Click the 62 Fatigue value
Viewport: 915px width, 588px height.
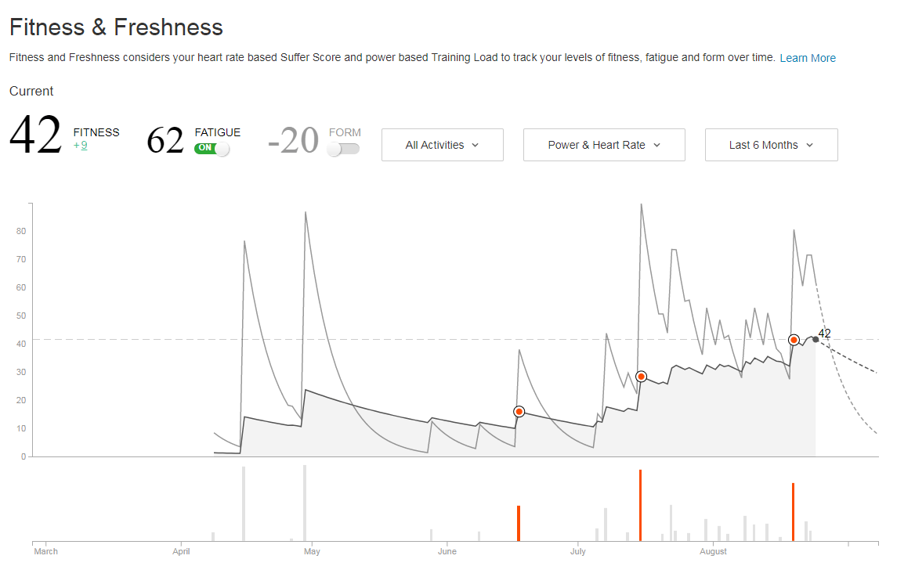[x=165, y=141]
